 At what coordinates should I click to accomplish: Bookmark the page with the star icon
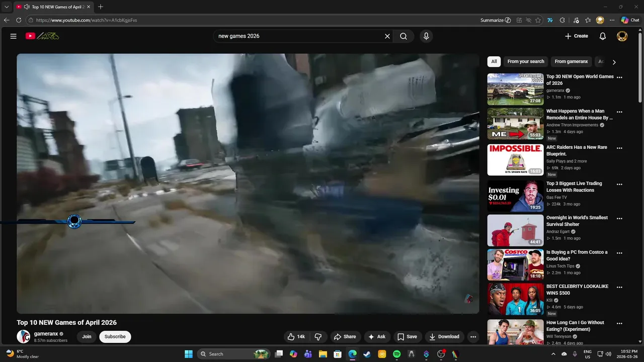pyautogui.click(x=538, y=20)
